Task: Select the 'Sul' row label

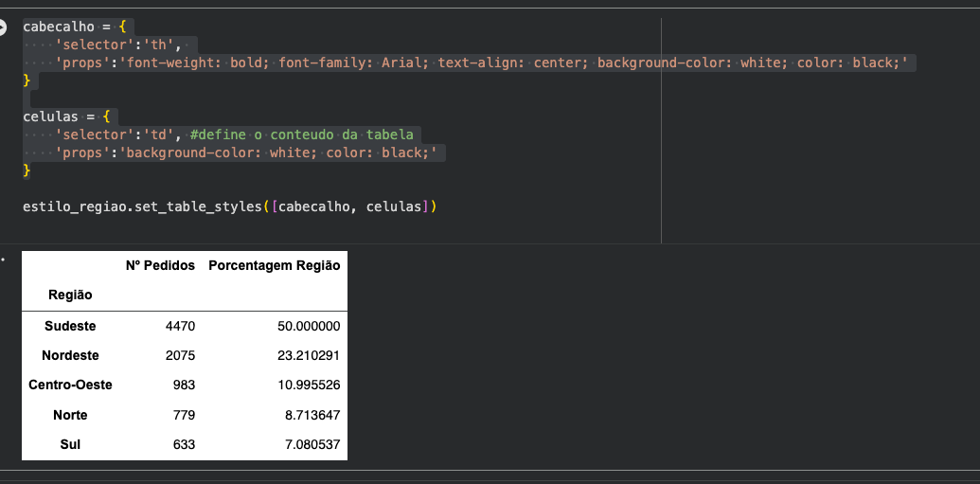Action: pyautogui.click(x=70, y=444)
